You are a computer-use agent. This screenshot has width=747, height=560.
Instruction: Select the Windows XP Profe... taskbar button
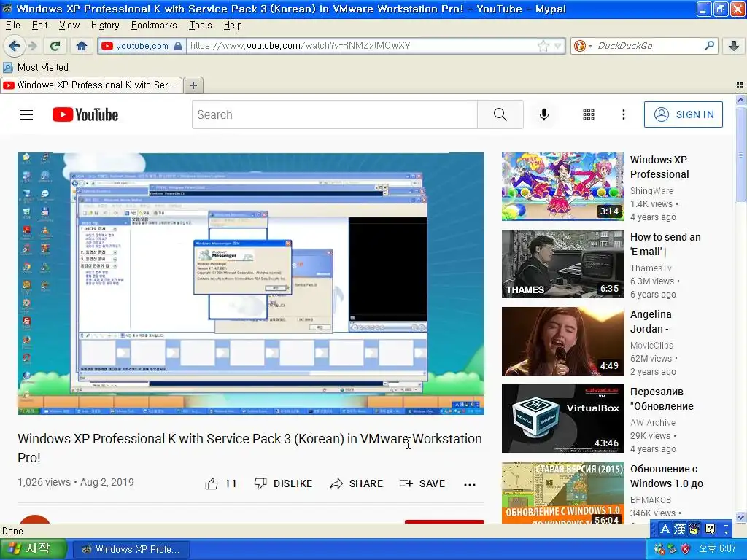click(x=131, y=550)
